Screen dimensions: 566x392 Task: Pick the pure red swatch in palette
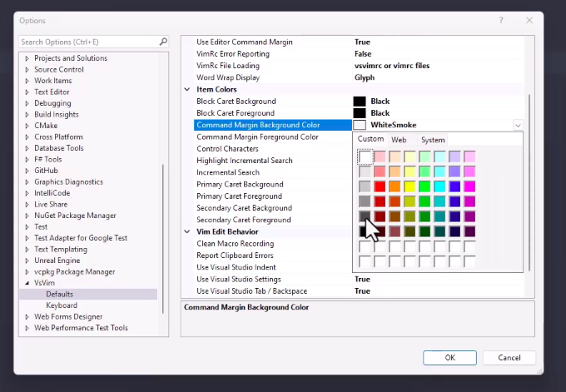tap(380, 186)
